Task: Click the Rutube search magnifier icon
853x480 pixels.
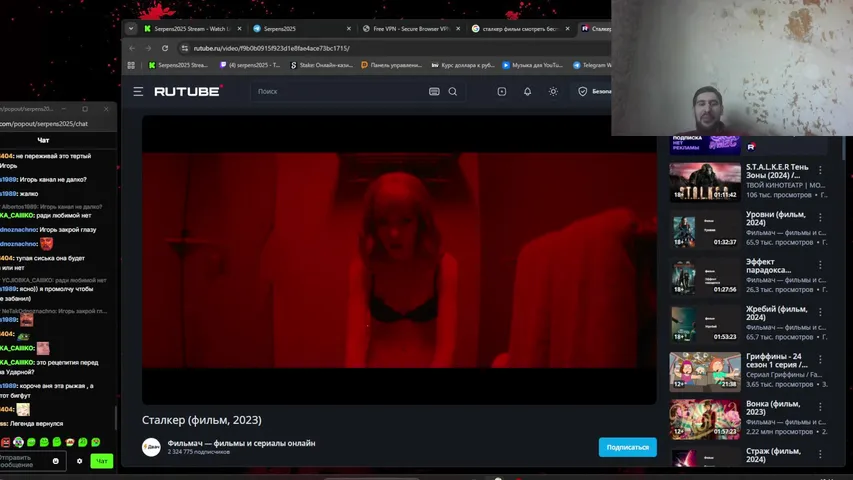Action: [453, 91]
